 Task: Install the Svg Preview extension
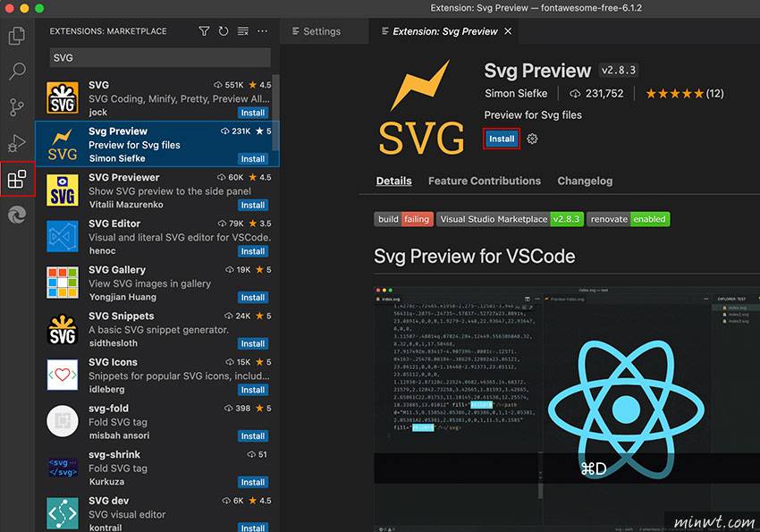[502, 139]
